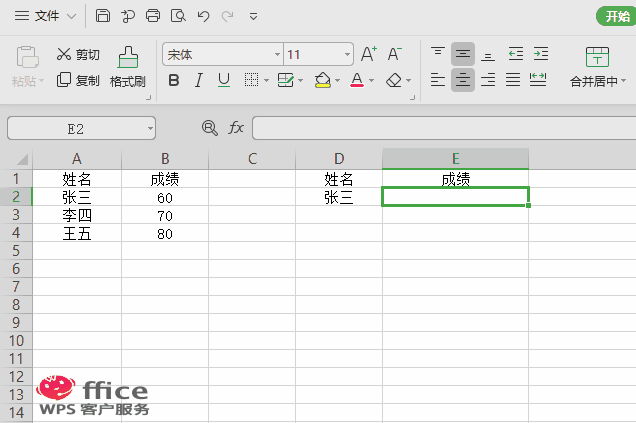Align text left

(438, 80)
